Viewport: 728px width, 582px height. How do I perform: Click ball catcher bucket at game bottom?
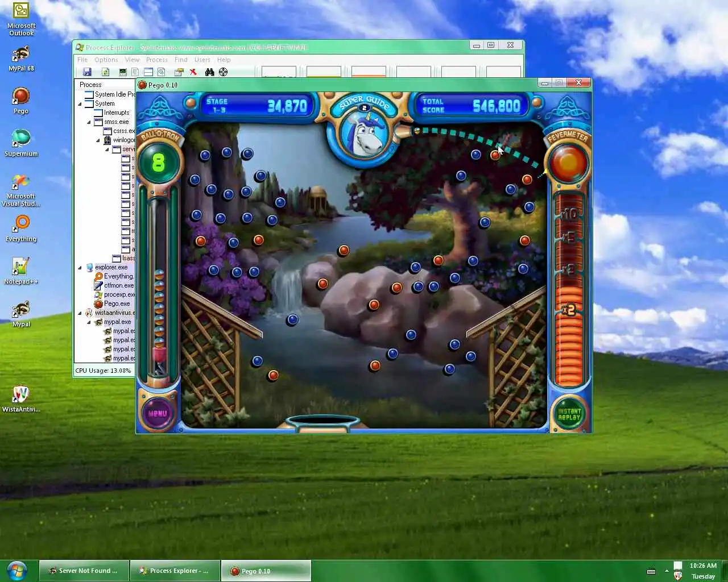(x=322, y=423)
